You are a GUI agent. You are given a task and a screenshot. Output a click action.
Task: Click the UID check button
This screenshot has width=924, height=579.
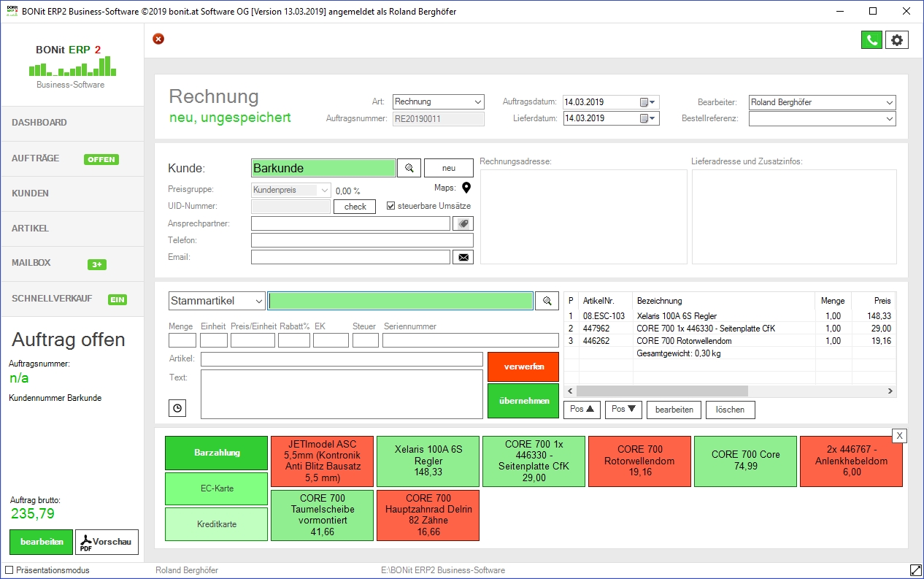[x=355, y=207]
